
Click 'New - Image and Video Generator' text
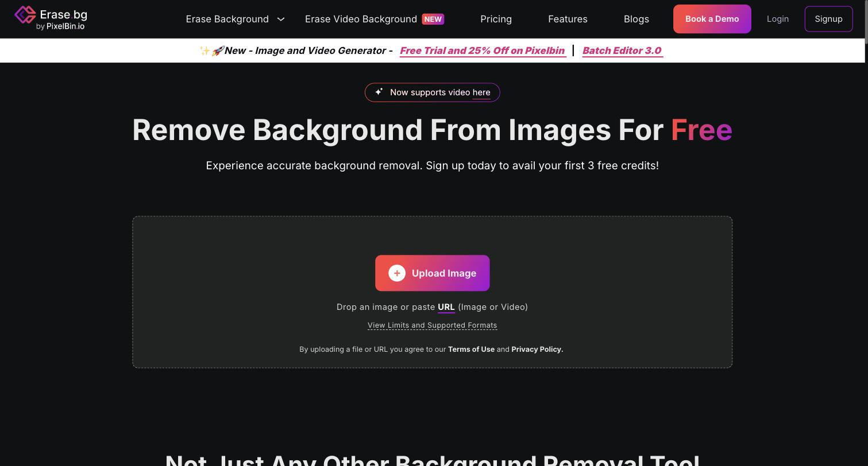[x=308, y=51]
